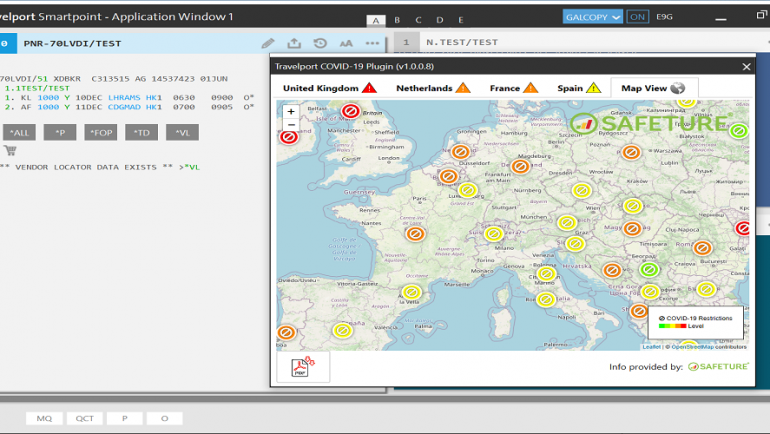Image resolution: width=770 pixels, height=434 pixels.
Task: Click the font size AA icon
Action: pyautogui.click(x=346, y=43)
